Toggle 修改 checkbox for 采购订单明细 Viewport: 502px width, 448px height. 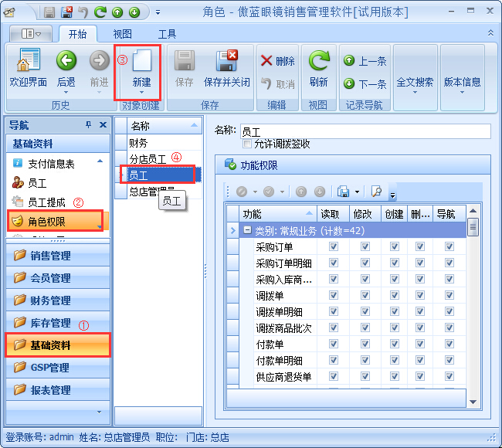[365, 263]
